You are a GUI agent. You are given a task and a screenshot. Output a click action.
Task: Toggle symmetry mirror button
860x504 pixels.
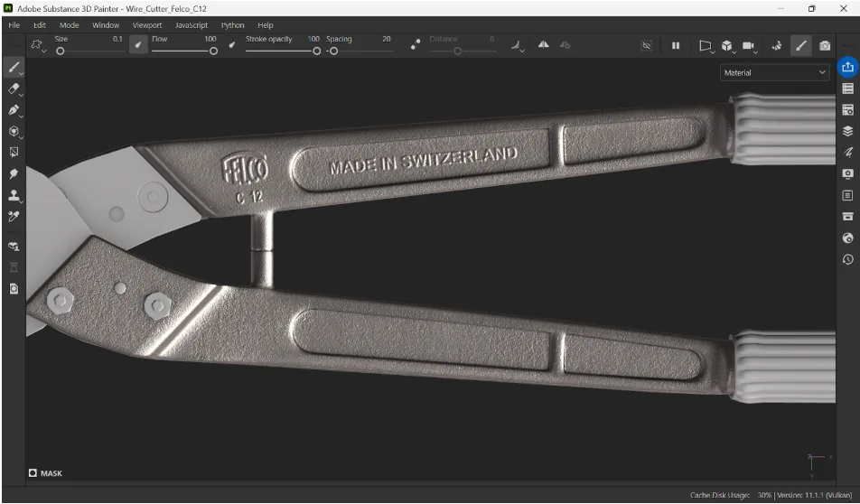pyautogui.click(x=543, y=45)
